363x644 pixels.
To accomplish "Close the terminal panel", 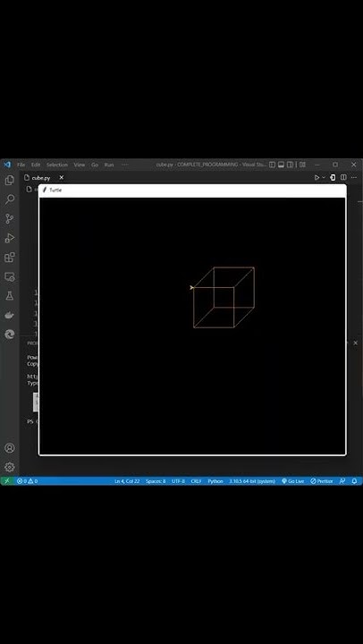I will 356,343.
